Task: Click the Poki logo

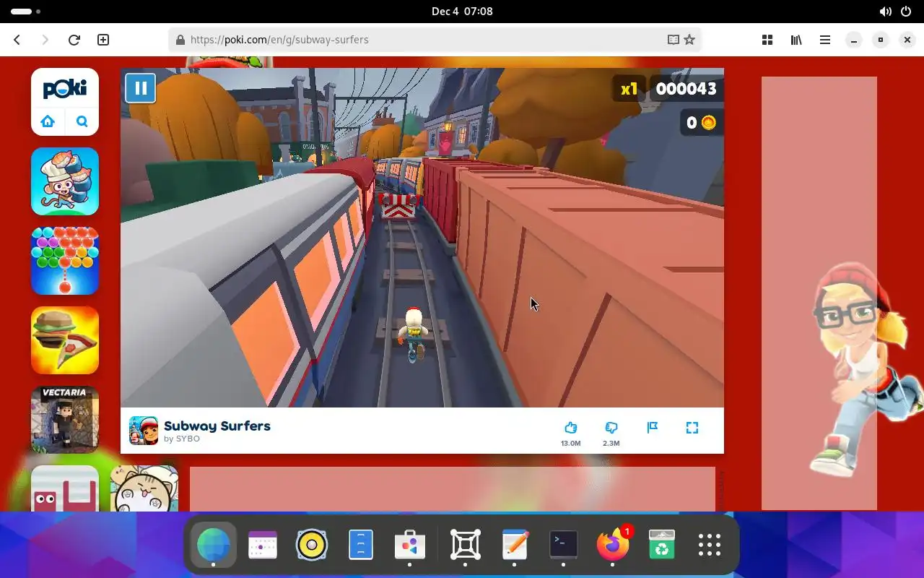Action: [x=65, y=90]
